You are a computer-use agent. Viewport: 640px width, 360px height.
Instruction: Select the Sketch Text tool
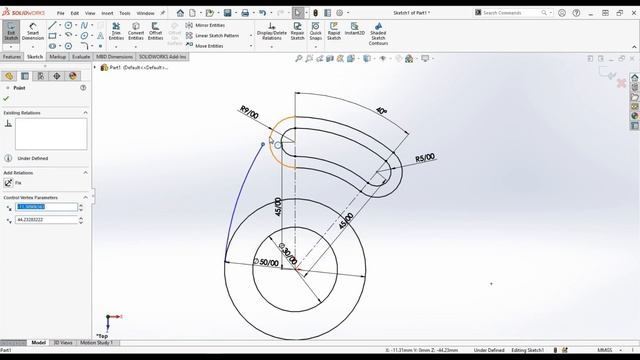100,36
